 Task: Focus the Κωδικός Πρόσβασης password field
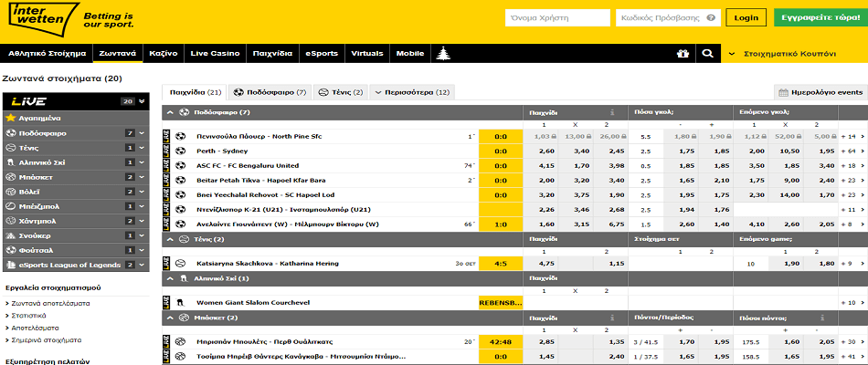click(668, 17)
